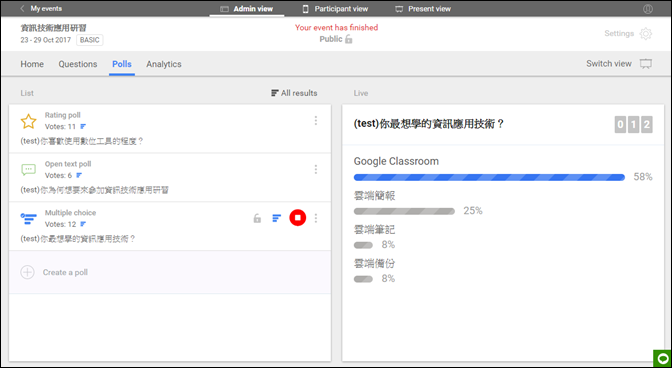Stop the live Multiple choice poll
672x368 pixels.
tap(297, 218)
